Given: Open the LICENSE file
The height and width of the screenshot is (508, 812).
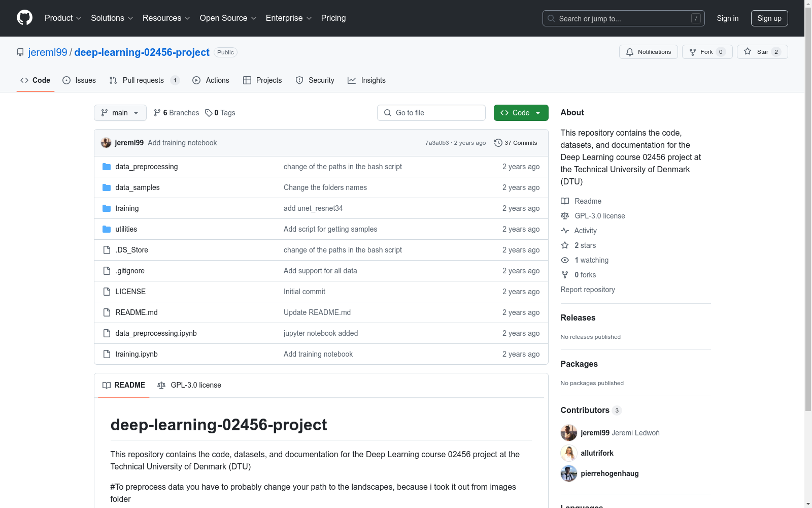Looking at the screenshot, I should [x=130, y=292].
